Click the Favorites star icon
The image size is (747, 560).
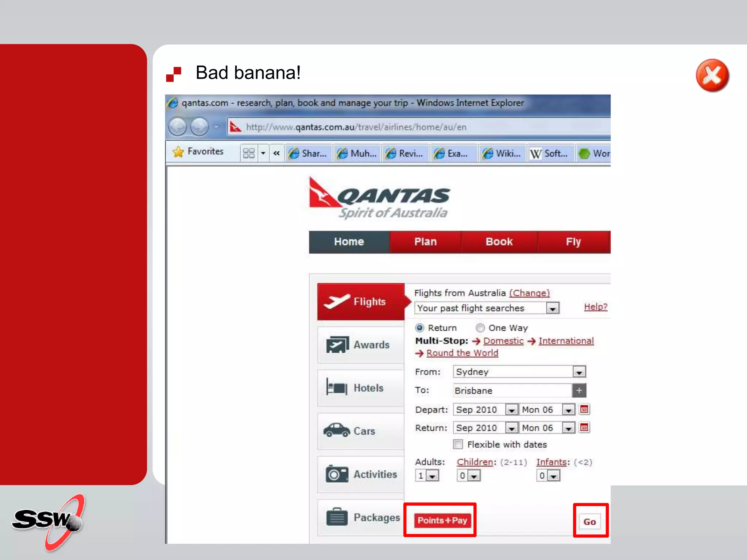pos(178,152)
